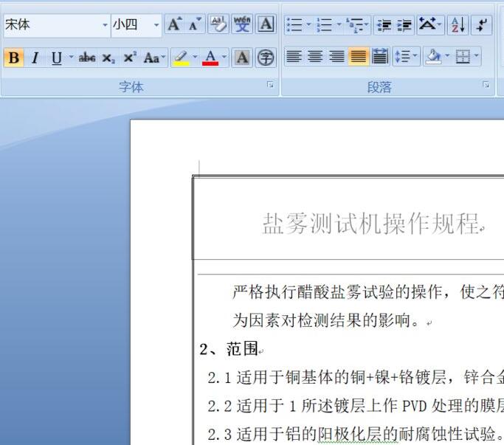Viewport: 504px width, 445px height.
Task: Toggle superscript formatting
Action: coord(130,58)
